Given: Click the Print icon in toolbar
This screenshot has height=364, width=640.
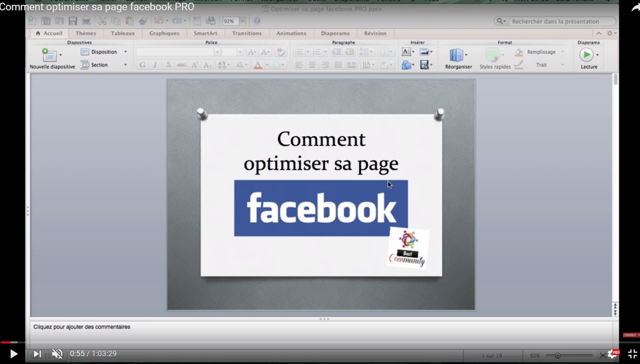Looking at the screenshot, I should coord(86,21).
